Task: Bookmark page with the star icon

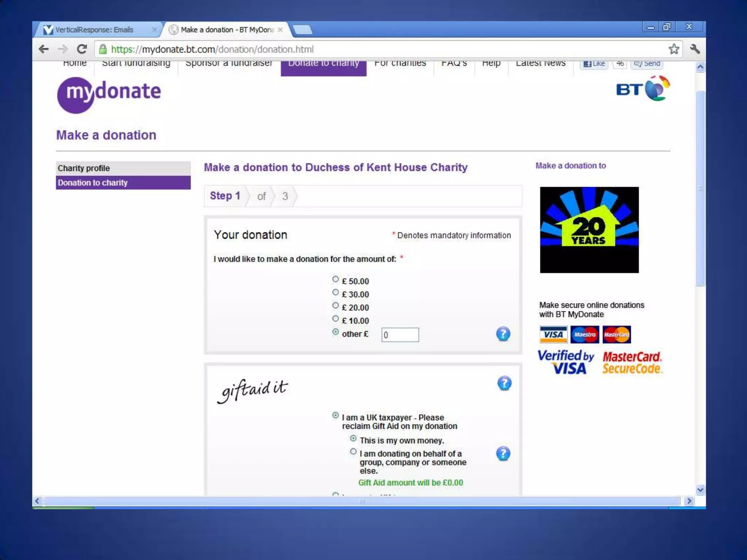Action: (674, 49)
